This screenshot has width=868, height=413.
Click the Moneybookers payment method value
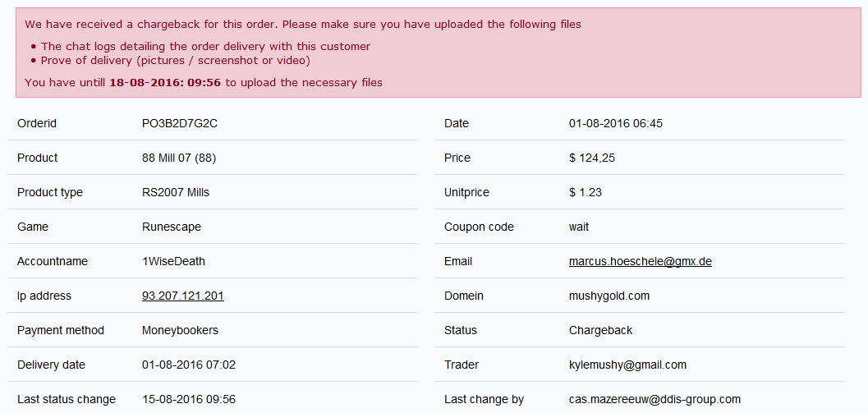click(180, 330)
